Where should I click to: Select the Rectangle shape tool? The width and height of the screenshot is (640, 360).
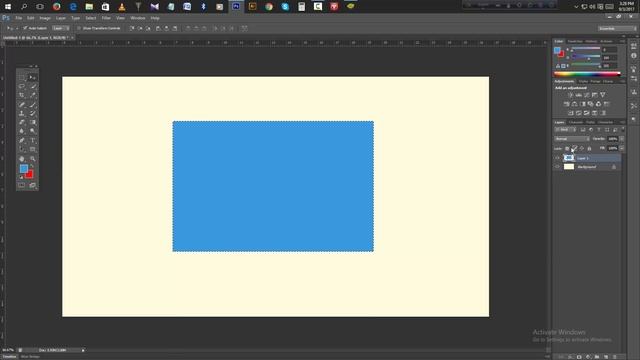[33, 149]
